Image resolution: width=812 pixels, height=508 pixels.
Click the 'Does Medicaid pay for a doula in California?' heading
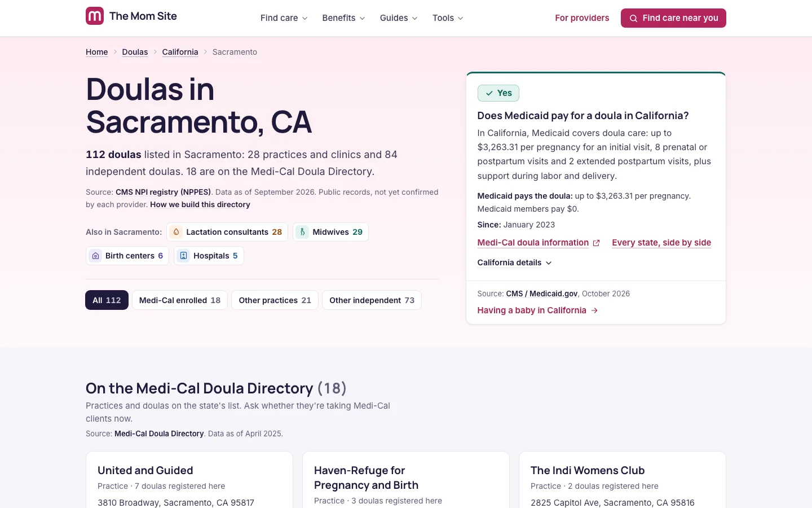[583, 116]
